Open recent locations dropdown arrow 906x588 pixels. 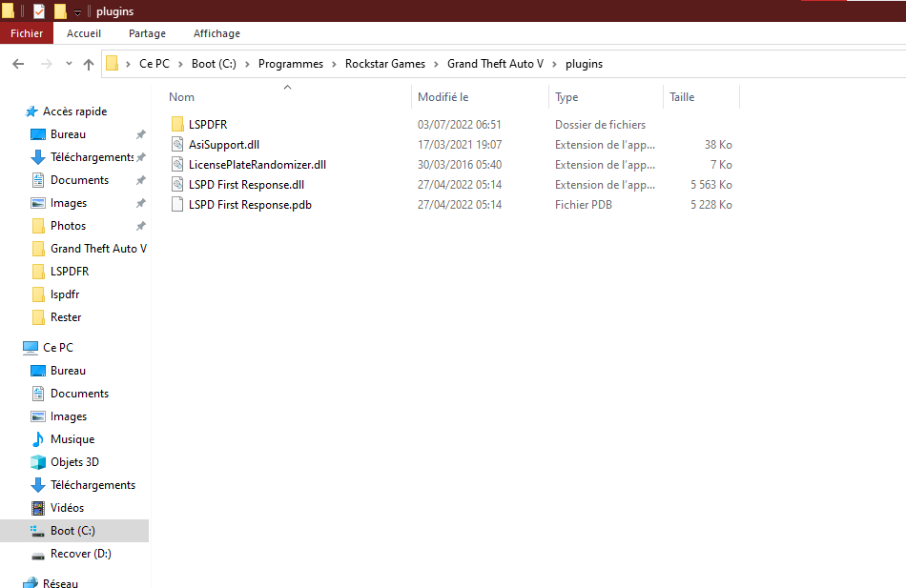pos(69,64)
